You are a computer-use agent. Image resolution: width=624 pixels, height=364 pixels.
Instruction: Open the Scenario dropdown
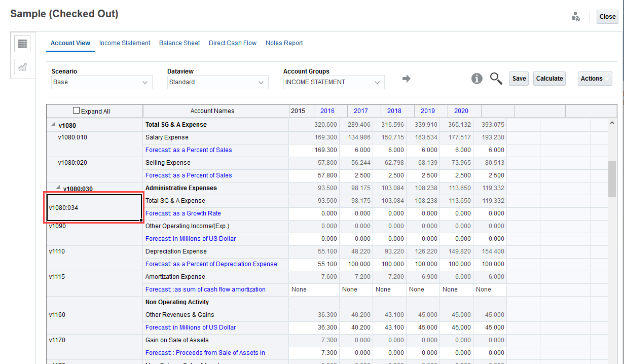point(101,82)
